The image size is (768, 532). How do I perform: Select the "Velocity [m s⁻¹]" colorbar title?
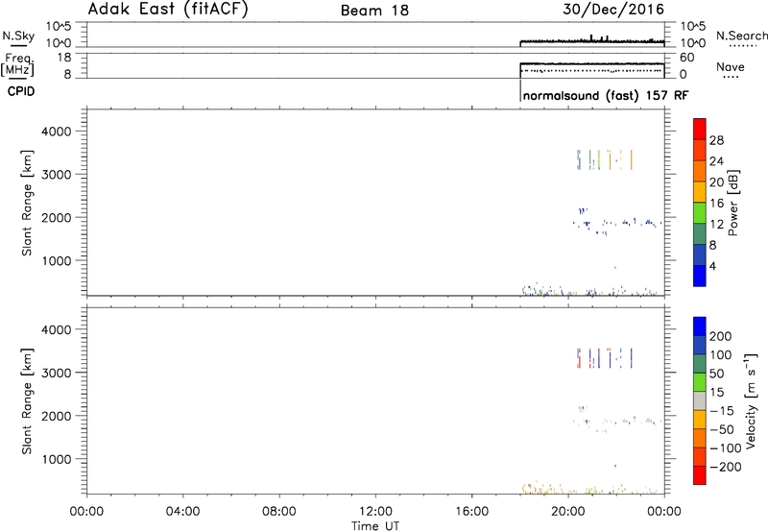click(751, 400)
